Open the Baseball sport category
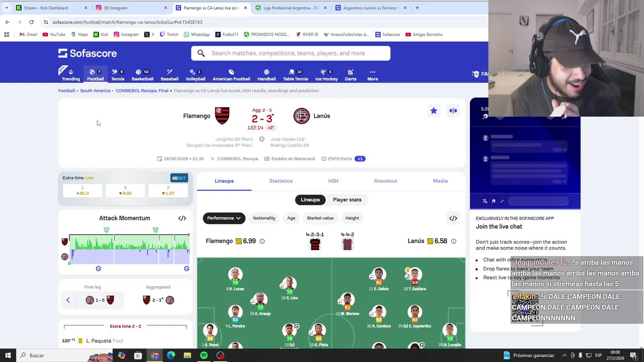Image resolution: width=644 pixels, height=362 pixels. (170, 75)
